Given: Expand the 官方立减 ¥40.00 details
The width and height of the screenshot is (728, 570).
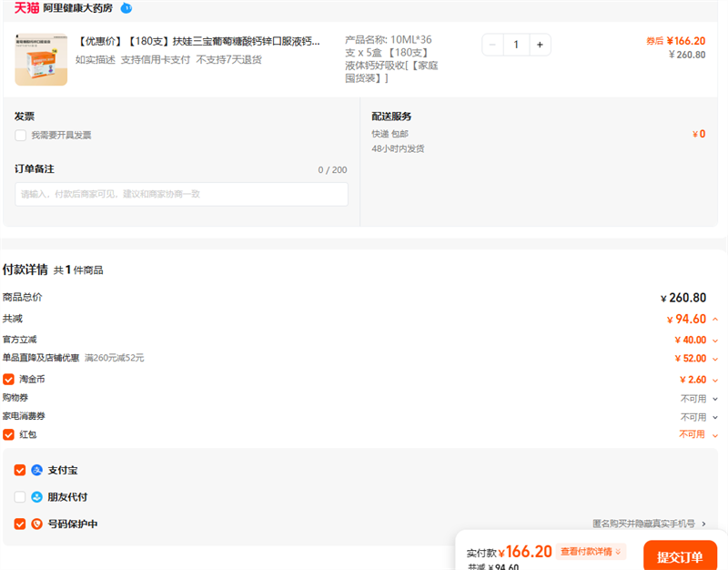Looking at the screenshot, I should click(715, 341).
